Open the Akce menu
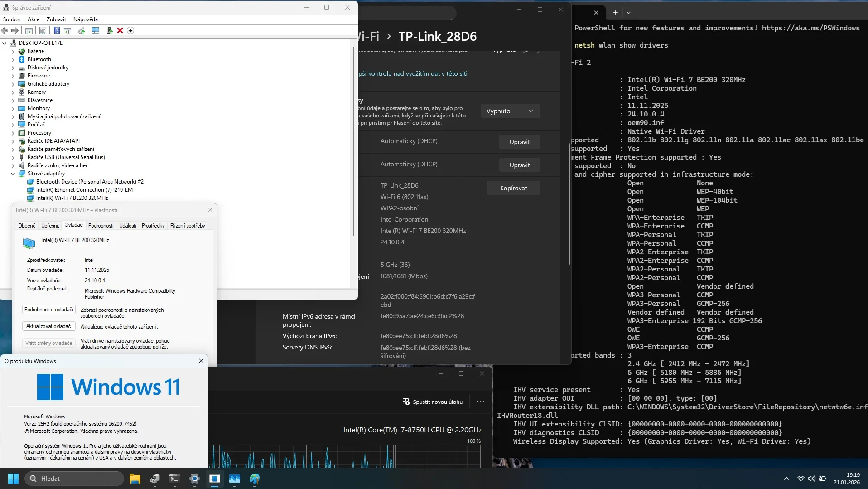The image size is (868, 489). [34, 19]
